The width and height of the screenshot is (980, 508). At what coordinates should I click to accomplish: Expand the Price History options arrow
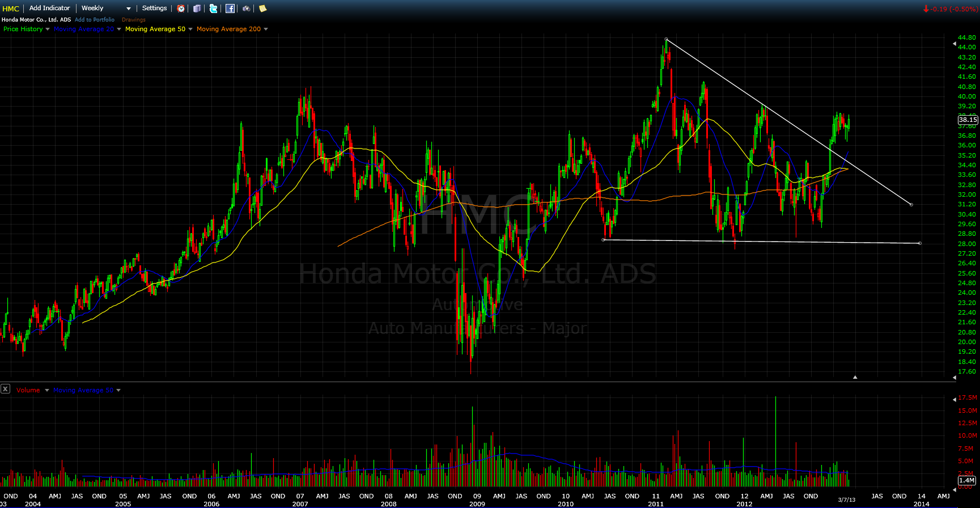click(48, 29)
